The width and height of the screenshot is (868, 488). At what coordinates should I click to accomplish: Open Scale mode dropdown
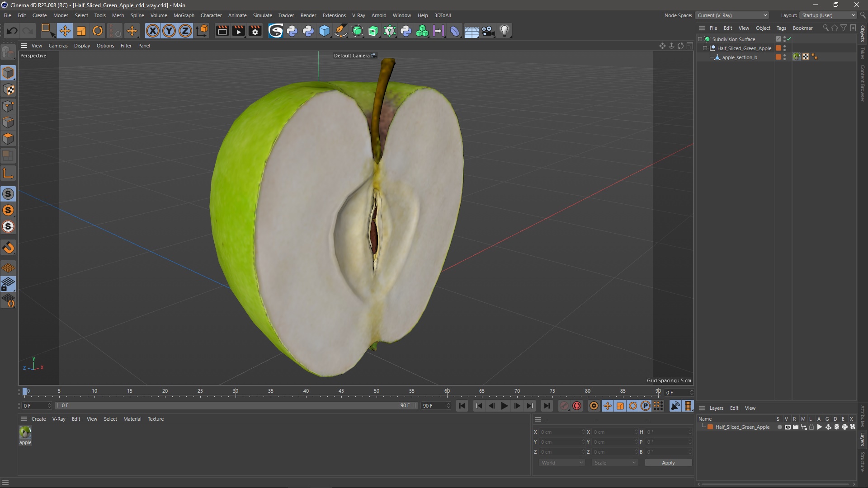click(x=615, y=463)
